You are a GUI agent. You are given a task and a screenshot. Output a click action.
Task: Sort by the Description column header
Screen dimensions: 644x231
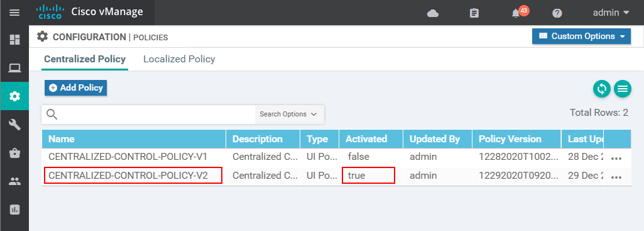point(263,139)
